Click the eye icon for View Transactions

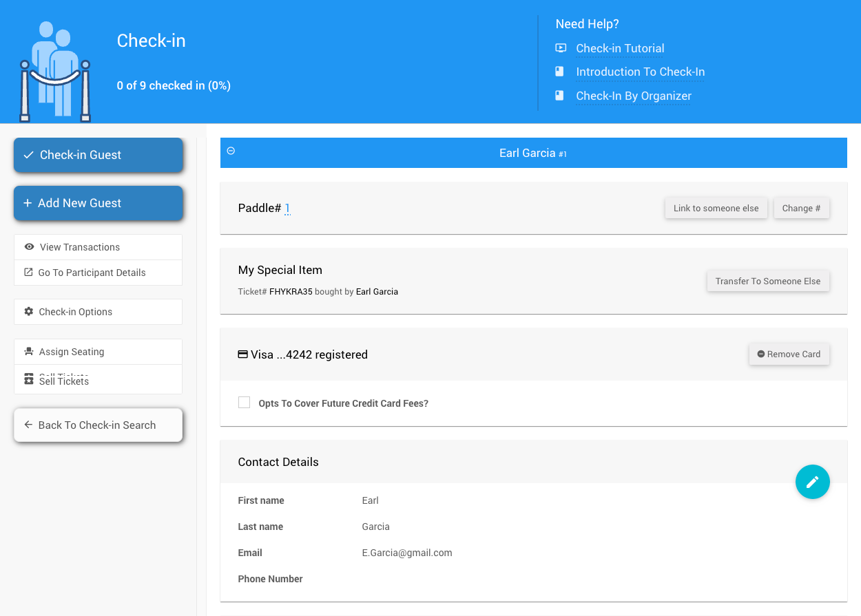tap(29, 247)
